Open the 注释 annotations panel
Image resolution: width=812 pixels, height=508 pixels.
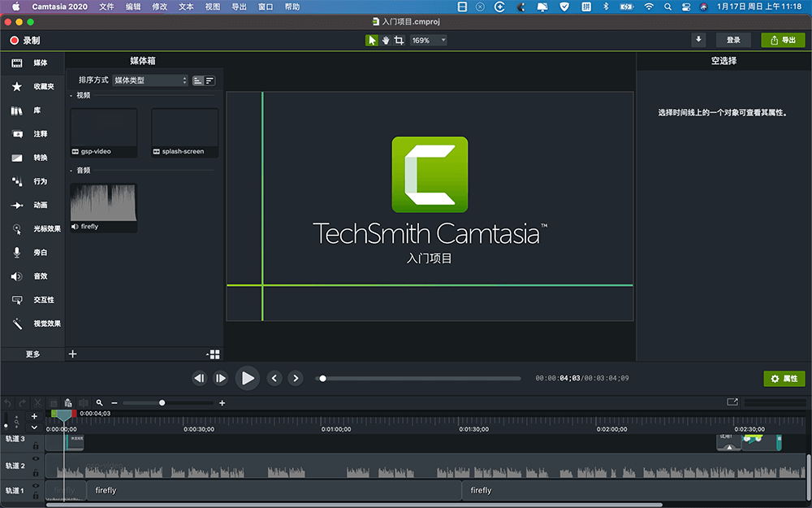(x=31, y=134)
